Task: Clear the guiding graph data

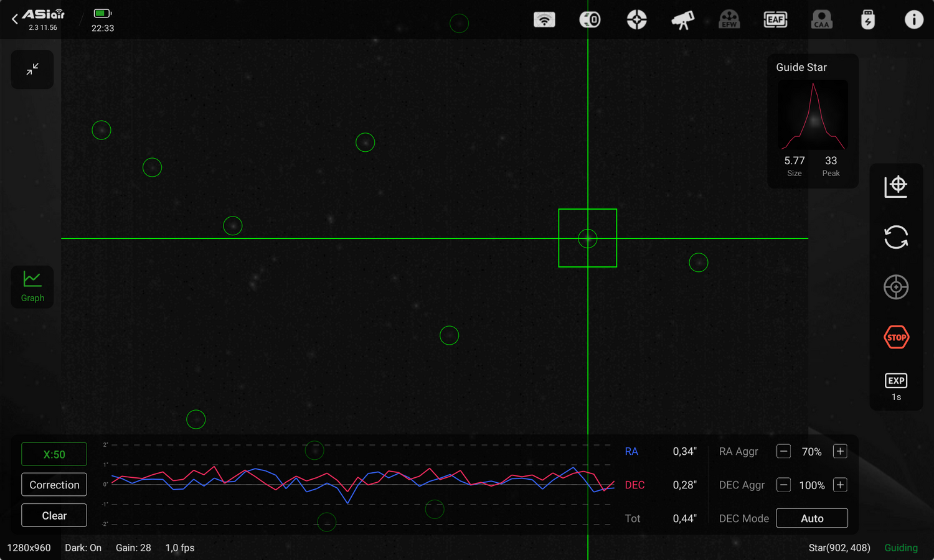Action: [x=54, y=515]
